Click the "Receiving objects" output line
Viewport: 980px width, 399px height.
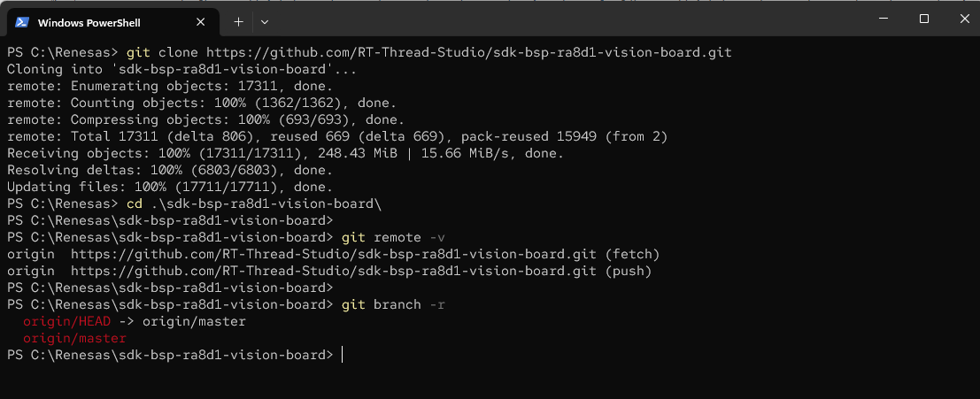coord(283,153)
